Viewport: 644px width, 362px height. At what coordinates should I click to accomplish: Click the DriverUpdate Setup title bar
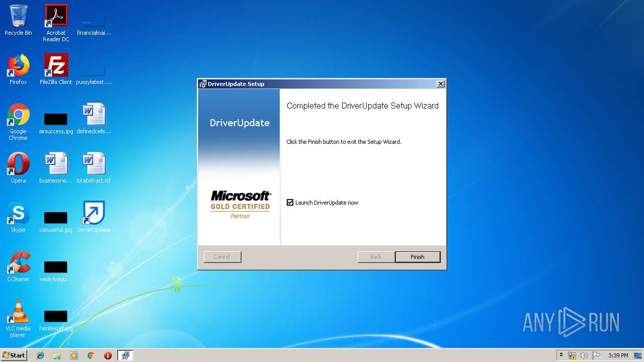[x=322, y=84]
